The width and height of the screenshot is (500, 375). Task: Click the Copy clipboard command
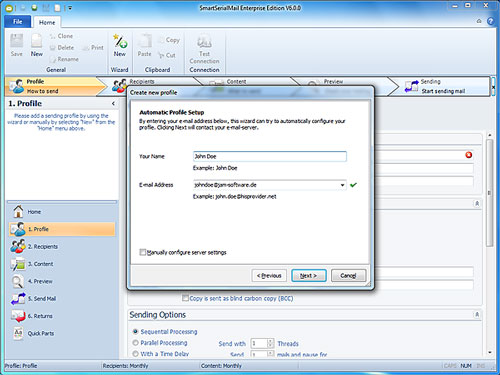point(169,40)
